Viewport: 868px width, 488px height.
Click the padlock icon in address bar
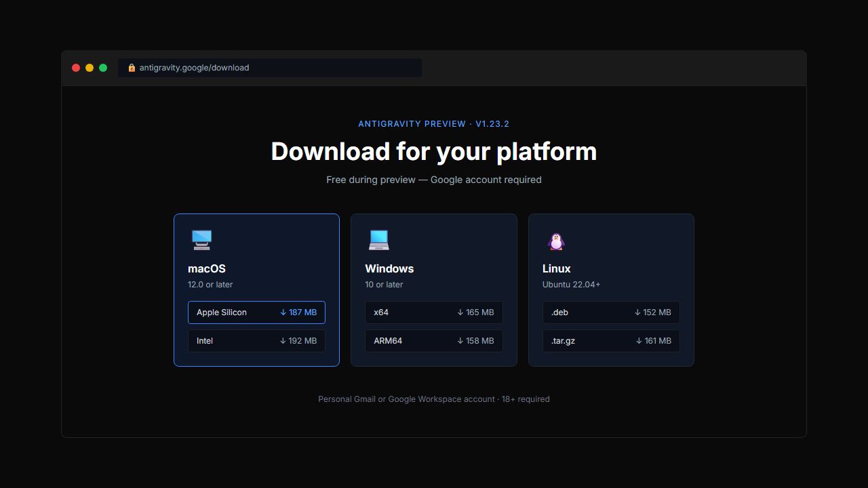click(132, 68)
